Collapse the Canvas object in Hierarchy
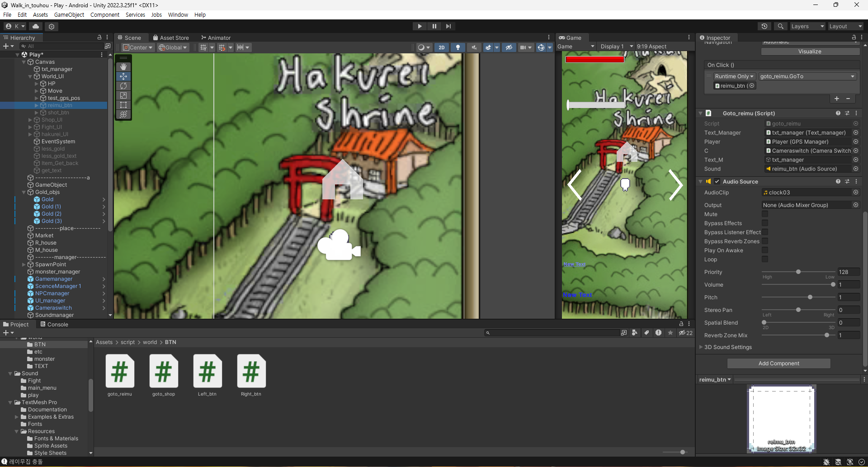 [x=24, y=62]
